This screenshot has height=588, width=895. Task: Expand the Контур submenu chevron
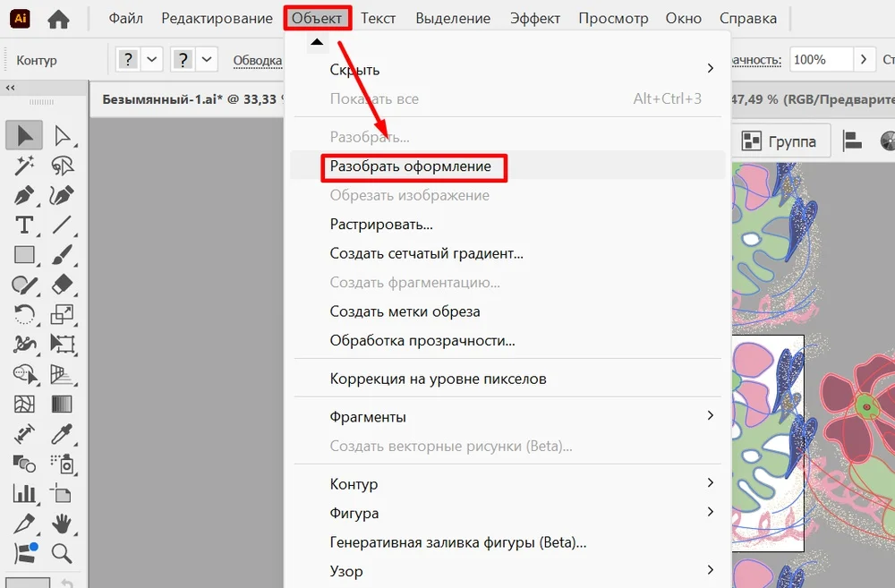click(x=710, y=483)
